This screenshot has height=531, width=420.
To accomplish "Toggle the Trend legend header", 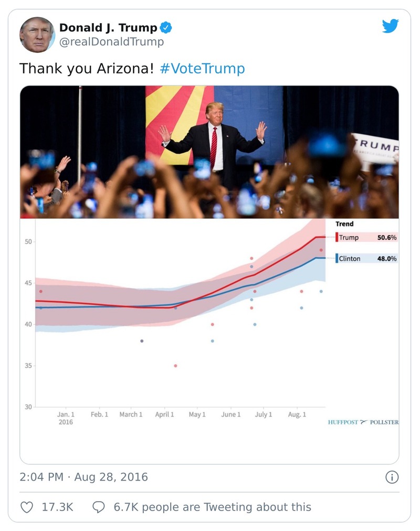I will point(345,224).
